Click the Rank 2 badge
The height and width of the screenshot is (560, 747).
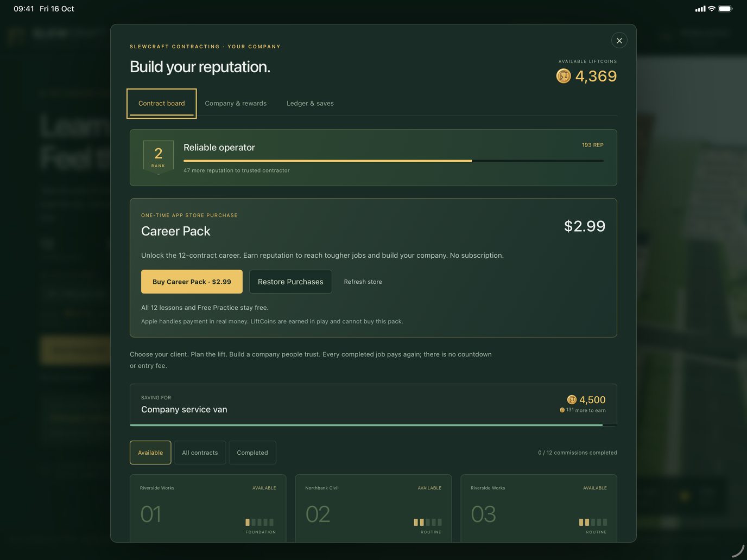point(159,157)
